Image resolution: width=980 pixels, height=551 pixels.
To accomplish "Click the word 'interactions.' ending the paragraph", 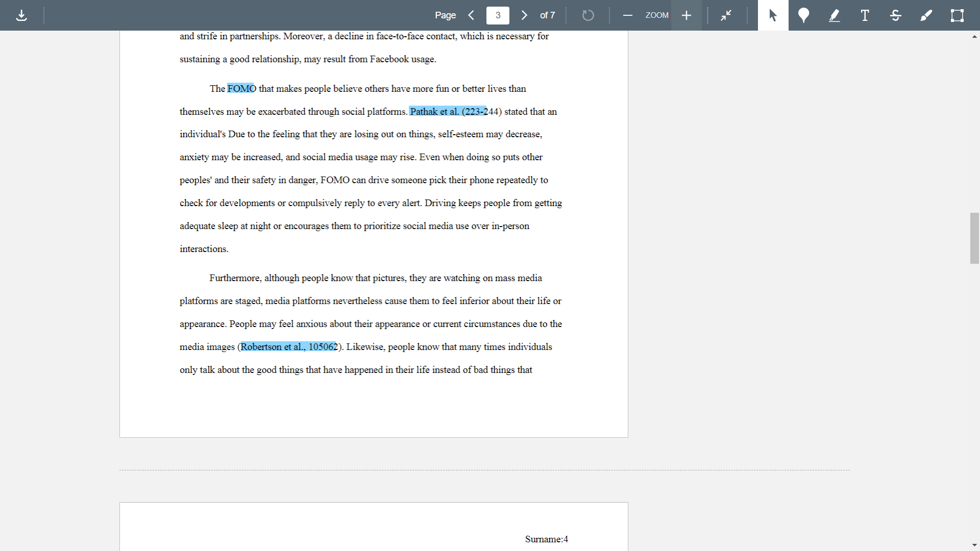I will pos(204,249).
